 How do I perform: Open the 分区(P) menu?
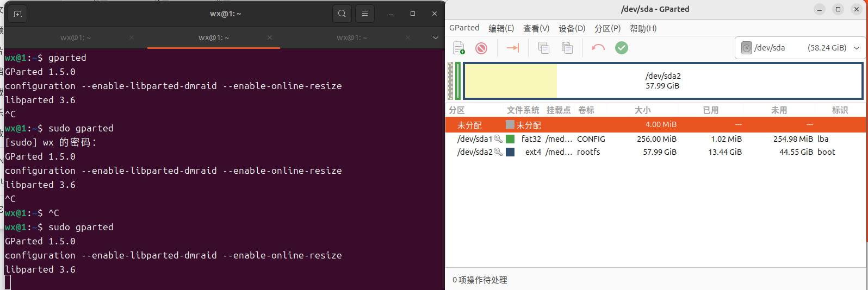607,28
